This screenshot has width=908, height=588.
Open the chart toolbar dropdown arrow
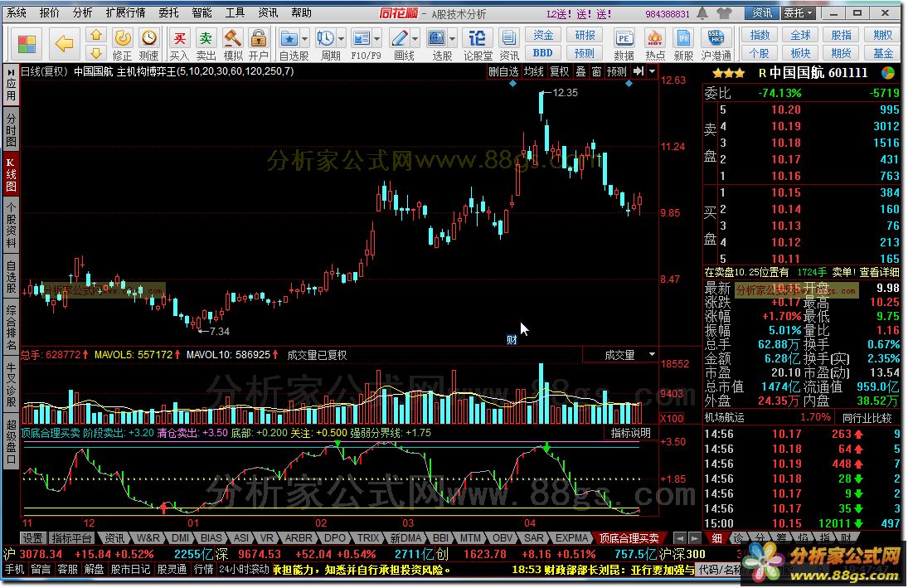pyautogui.click(x=652, y=71)
